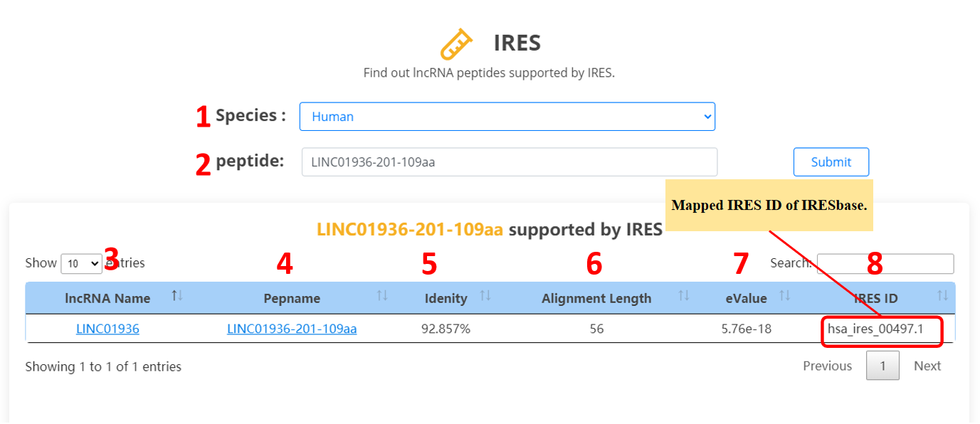This screenshot has height=424, width=980.
Task: Click into the table Search box
Action: pyautogui.click(x=885, y=264)
